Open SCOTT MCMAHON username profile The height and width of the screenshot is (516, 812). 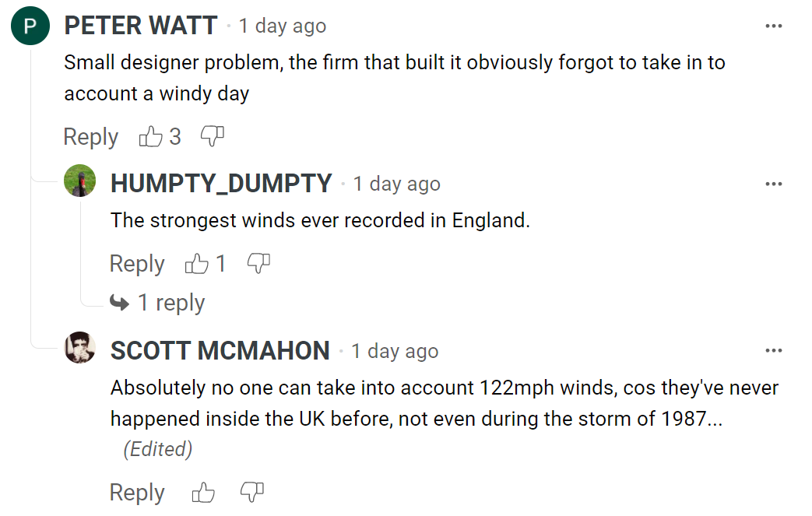point(220,351)
